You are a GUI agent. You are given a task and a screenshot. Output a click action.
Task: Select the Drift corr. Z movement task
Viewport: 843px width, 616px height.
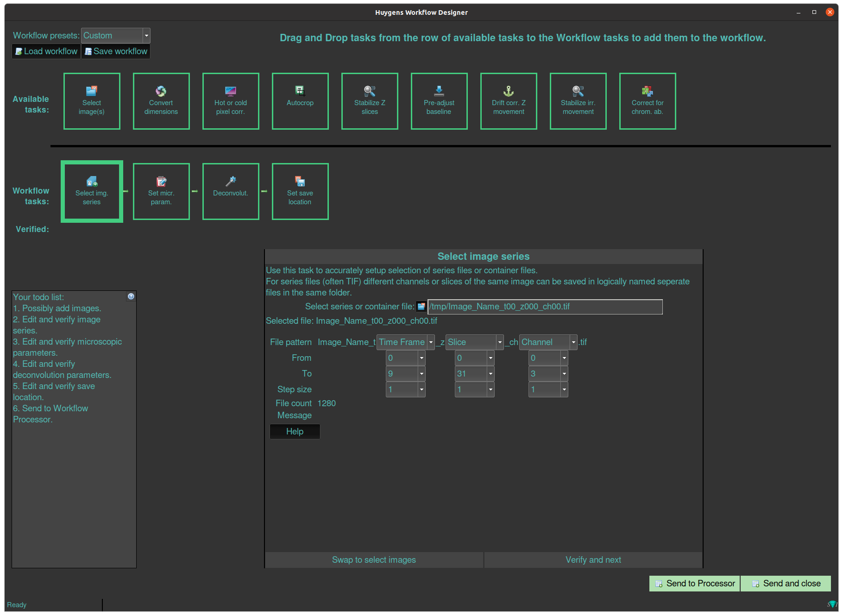[509, 101]
